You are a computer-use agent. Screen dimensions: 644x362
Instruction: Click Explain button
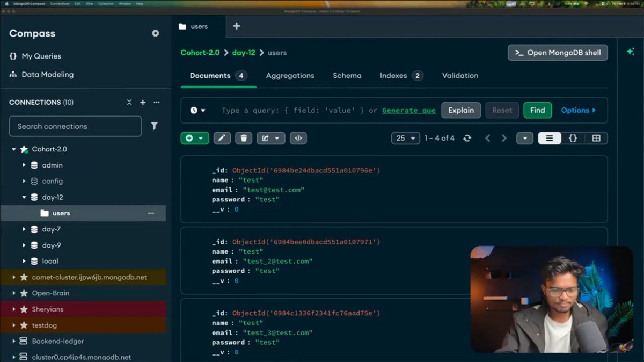coord(461,110)
